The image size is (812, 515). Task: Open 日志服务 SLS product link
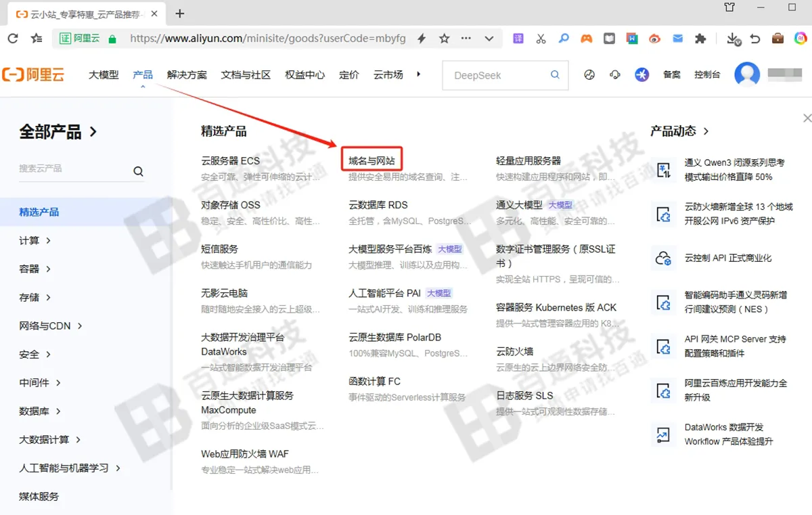tap(524, 395)
